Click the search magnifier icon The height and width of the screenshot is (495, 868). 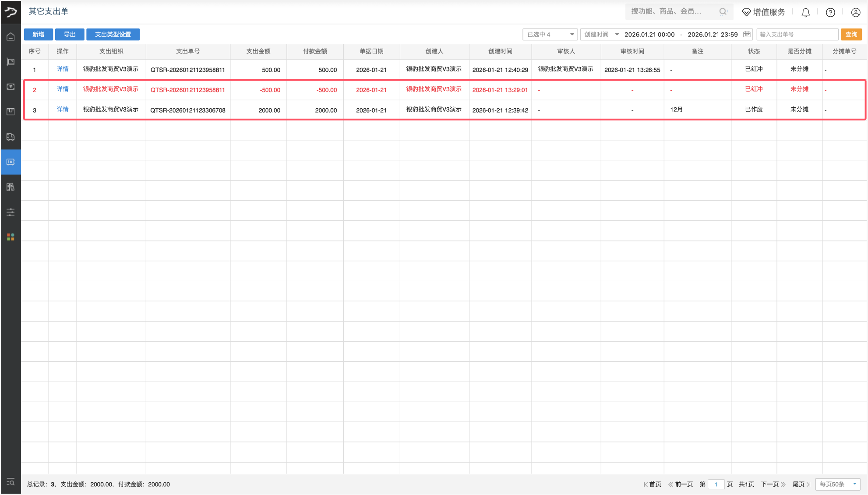click(x=723, y=12)
